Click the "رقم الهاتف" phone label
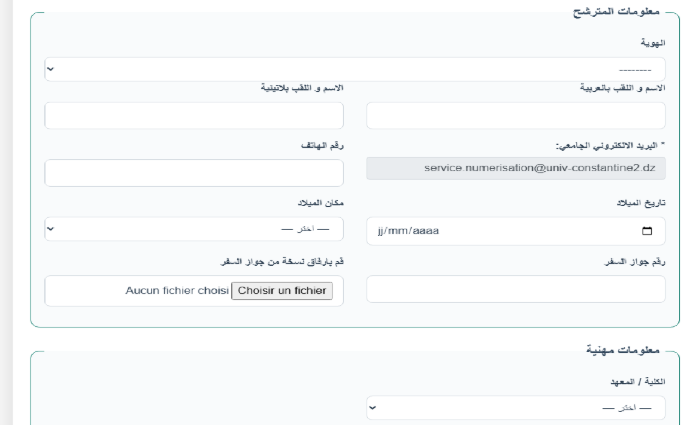Viewport: 690px width, 425px height. tap(322, 146)
